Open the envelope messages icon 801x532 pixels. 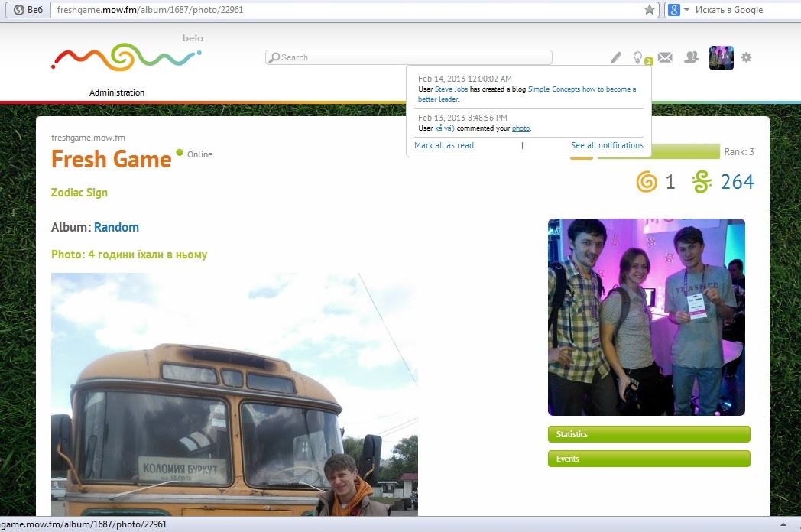click(x=665, y=57)
